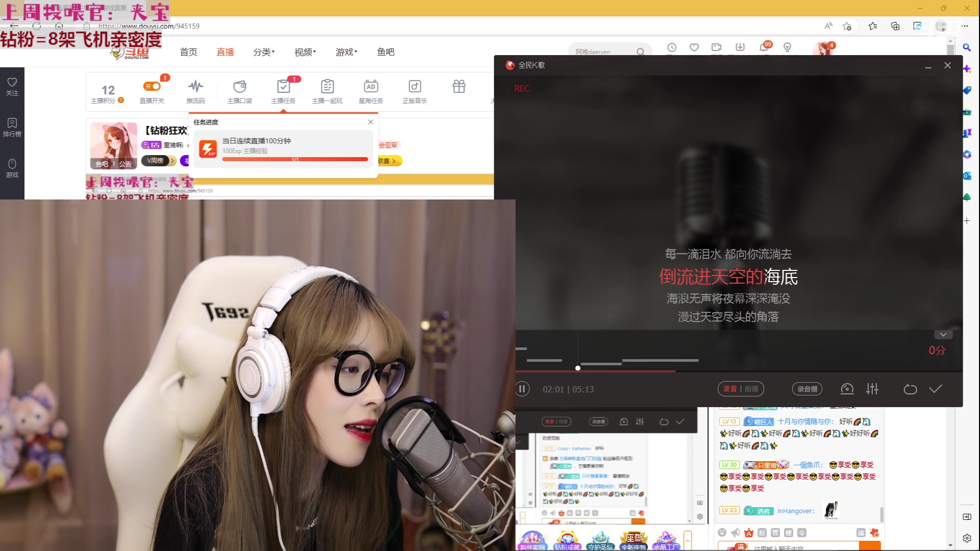The height and width of the screenshot is (551, 980).
Task: Open 推流码 stream code icon
Action: [x=195, y=87]
